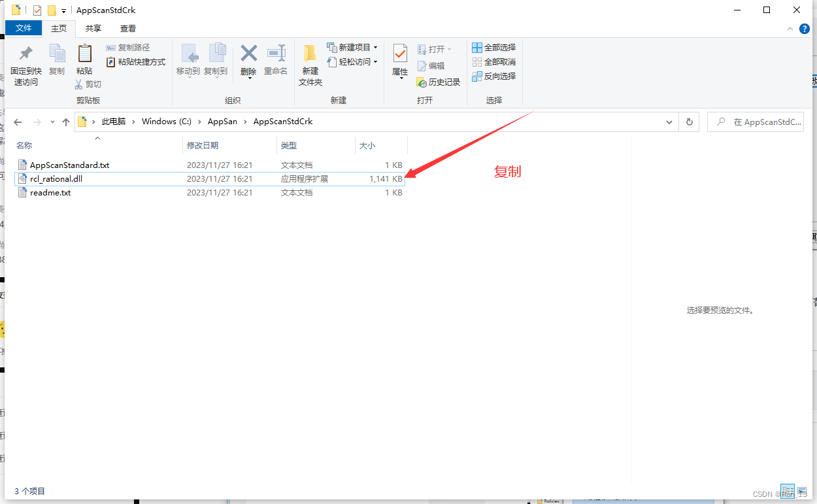Switch to Share (共享) tab

pyautogui.click(x=93, y=28)
